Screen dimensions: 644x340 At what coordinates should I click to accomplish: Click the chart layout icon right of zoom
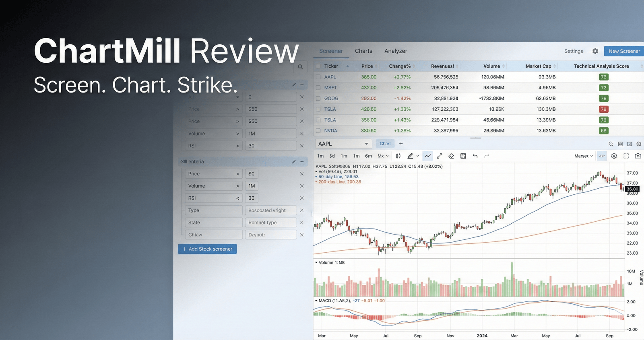click(620, 144)
